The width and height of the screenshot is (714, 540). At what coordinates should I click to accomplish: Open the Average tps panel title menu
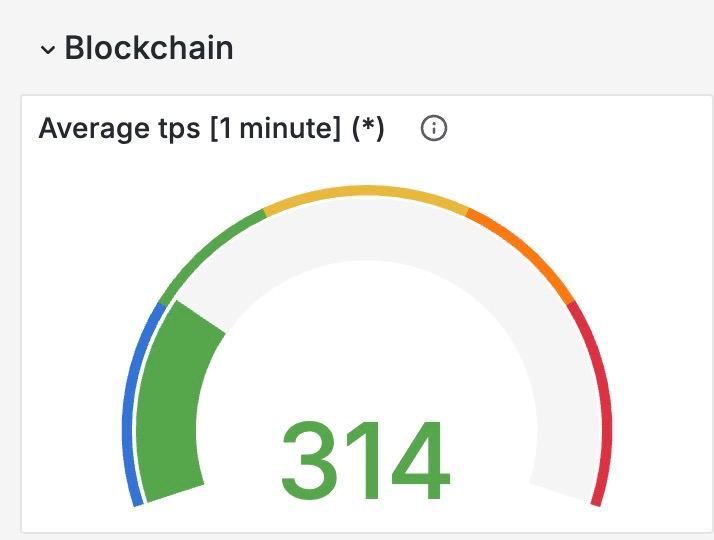(211, 128)
